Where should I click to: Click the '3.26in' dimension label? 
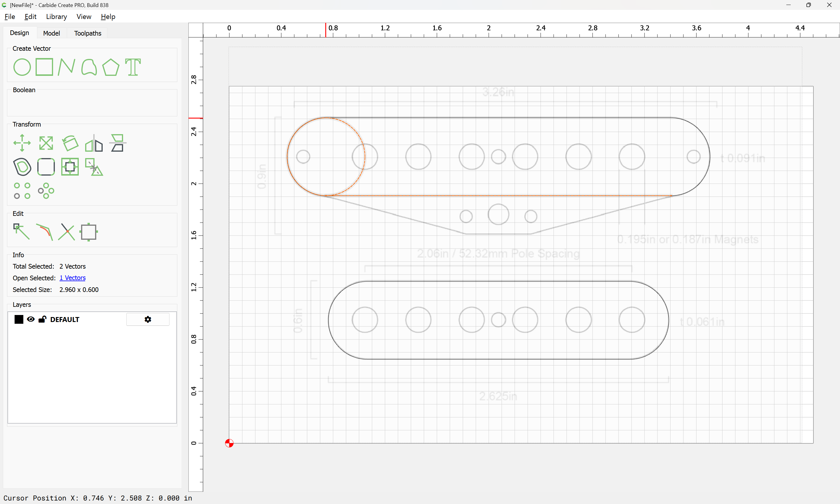pos(498,92)
